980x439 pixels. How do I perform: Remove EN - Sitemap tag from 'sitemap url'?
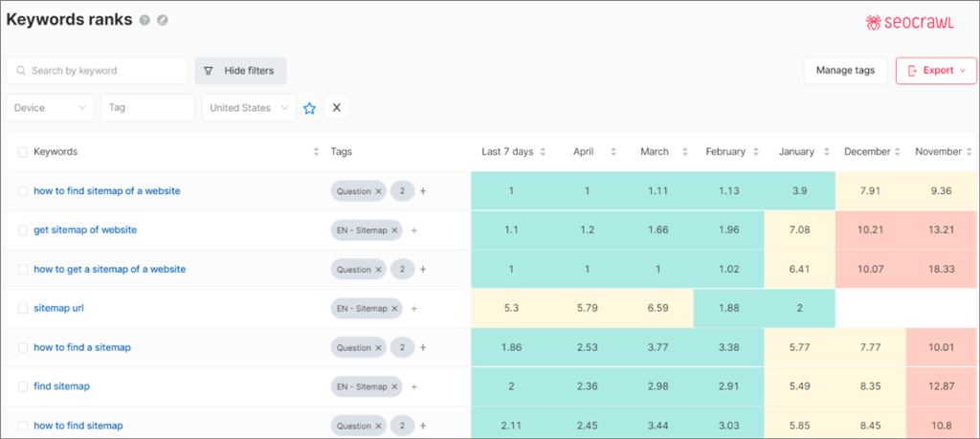[394, 309]
